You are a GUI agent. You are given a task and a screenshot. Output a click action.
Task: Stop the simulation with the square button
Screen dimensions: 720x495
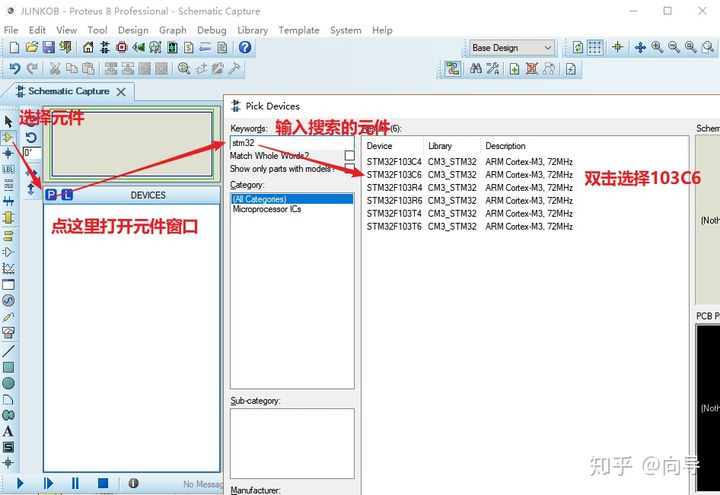pos(103,483)
